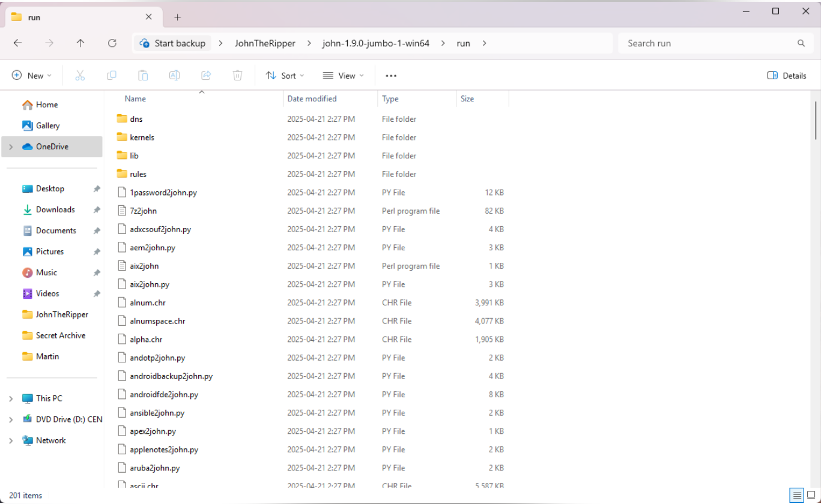Image resolution: width=821 pixels, height=504 pixels.
Task: Click the Paste clipboard icon
Action: click(143, 76)
